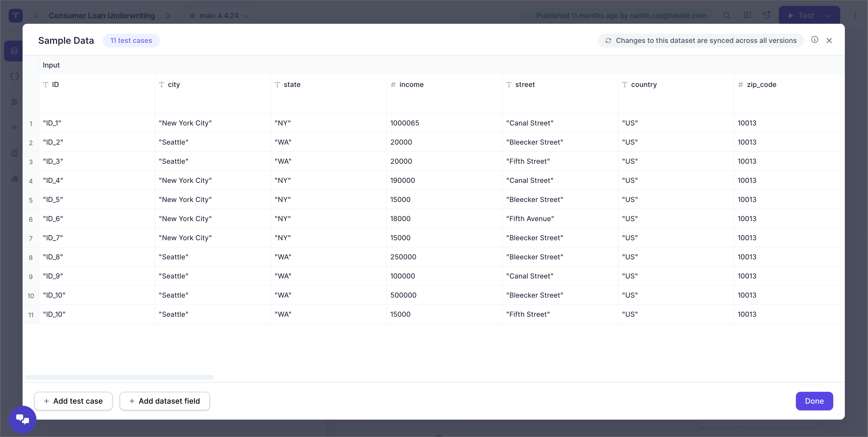Image resolution: width=868 pixels, height=437 pixels.
Task: Click the income value 100000
Action: tap(444, 276)
